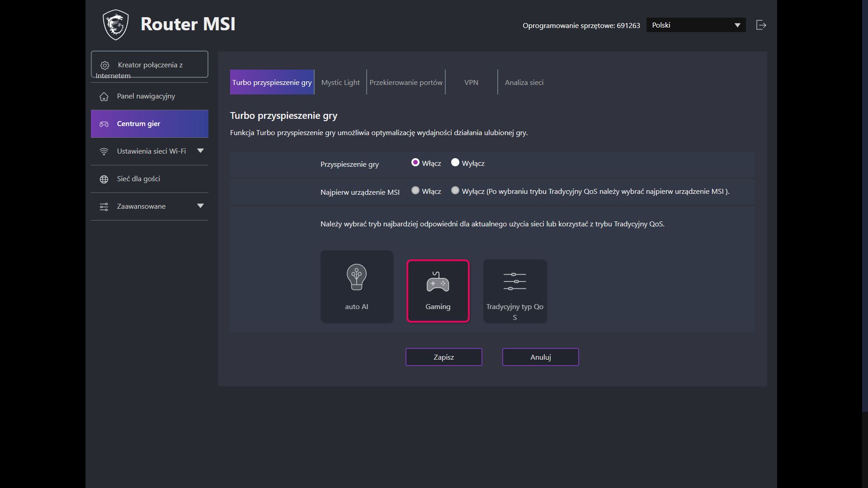Click the Anuluj button
The image size is (868, 488).
click(541, 357)
